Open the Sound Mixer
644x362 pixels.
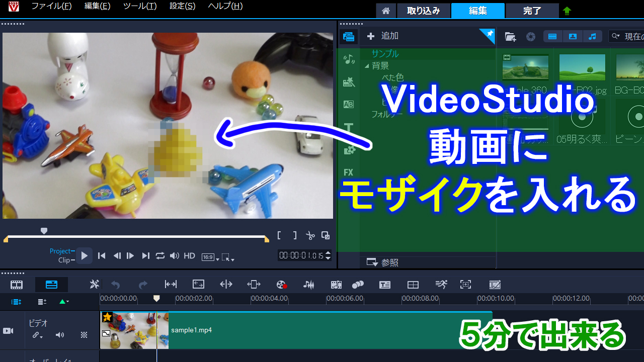pos(308,285)
